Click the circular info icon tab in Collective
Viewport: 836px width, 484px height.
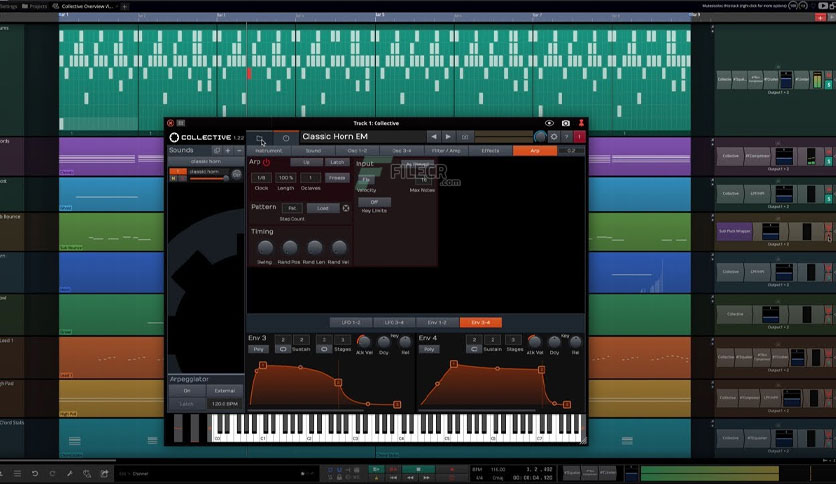click(x=286, y=138)
